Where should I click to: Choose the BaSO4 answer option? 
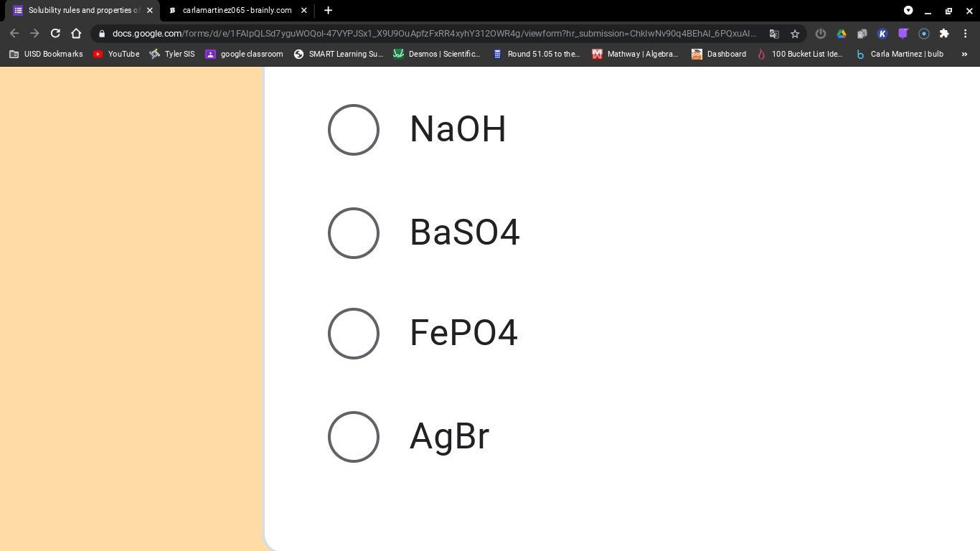pyautogui.click(x=353, y=233)
